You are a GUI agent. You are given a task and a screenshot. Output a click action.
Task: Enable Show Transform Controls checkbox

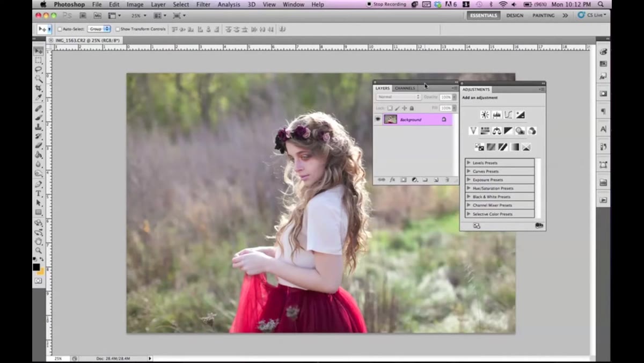pyautogui.click(x=118, y=29)
